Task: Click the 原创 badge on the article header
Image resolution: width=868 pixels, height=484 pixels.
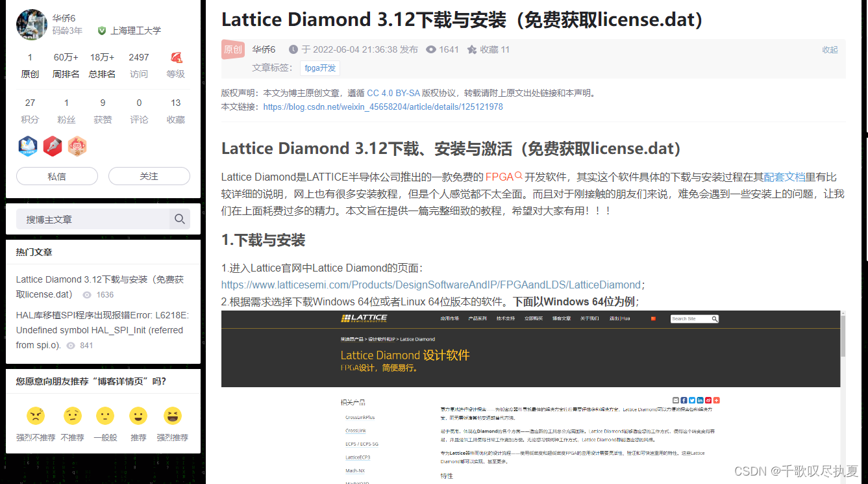Action: [232, 49]
